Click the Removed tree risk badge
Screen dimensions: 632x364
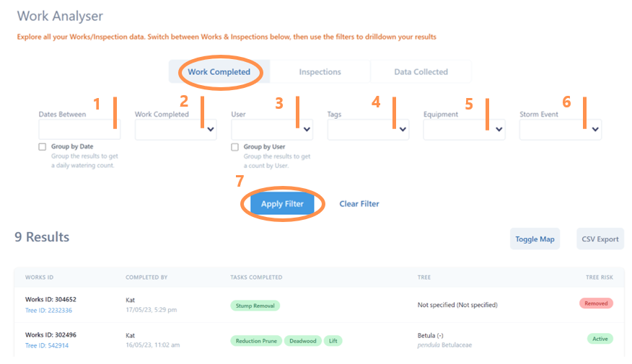pyautogui.click(x=596, y=303)
